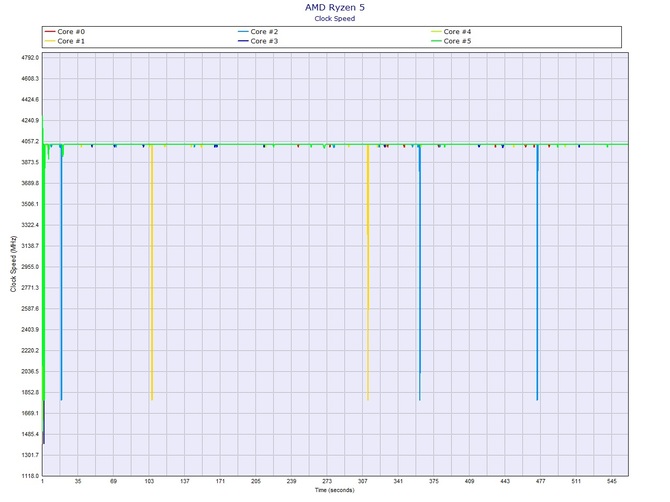The height and width of the screenshot is (502, 670).
Task: Click the 3138.7 y-axis value
Action: point(30,246)
